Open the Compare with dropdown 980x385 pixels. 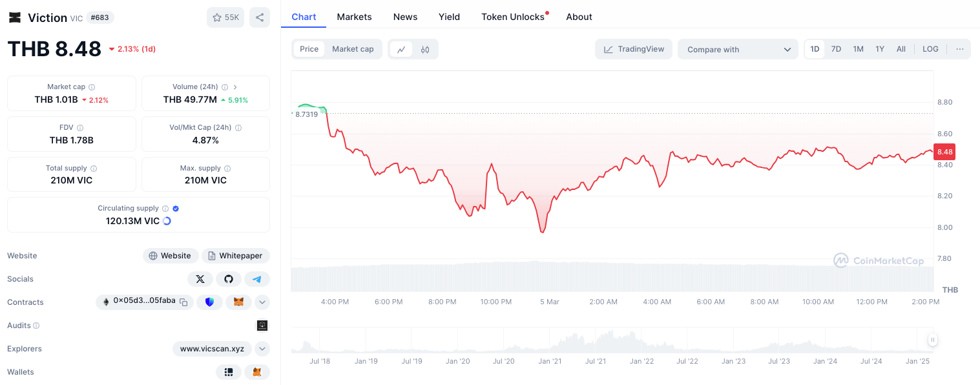738,49
